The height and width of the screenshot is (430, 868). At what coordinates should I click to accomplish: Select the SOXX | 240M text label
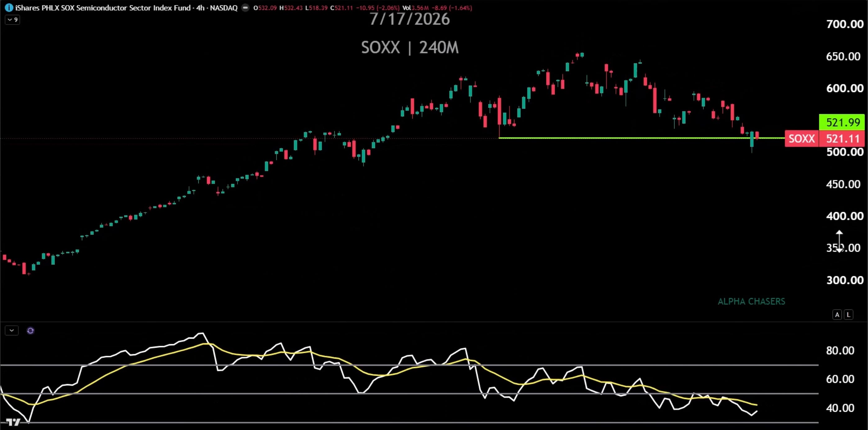click(x=410, y=47)
